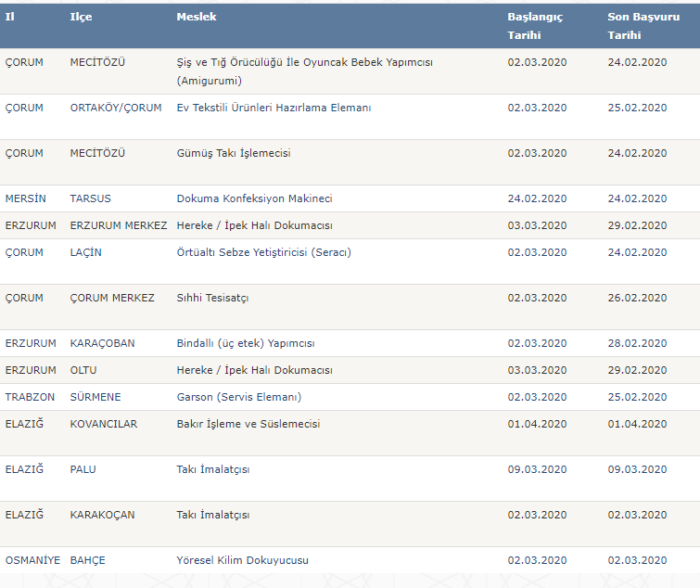
Task: Open Hereke İpek Halı Dokumacısı in Oltu row
Action: coord(254,370)
